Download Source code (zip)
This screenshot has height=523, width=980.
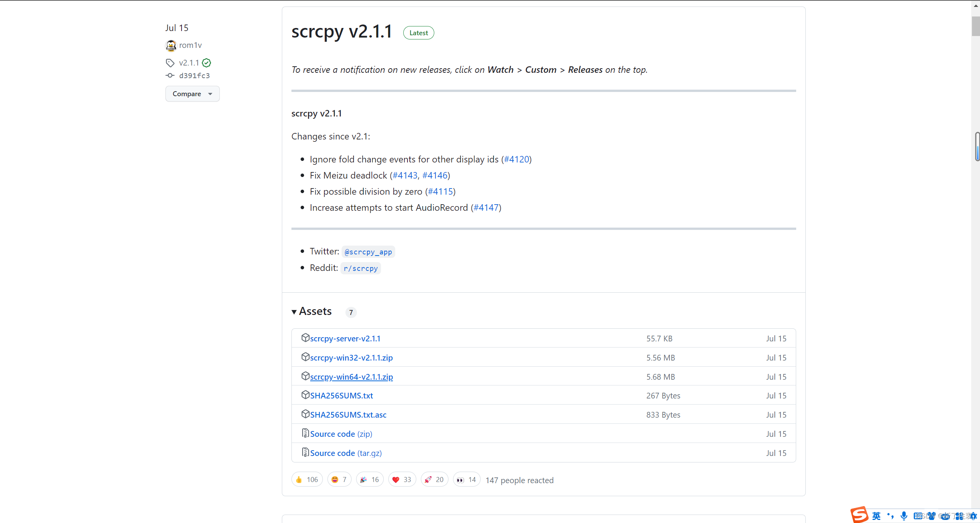pos(341,434)
